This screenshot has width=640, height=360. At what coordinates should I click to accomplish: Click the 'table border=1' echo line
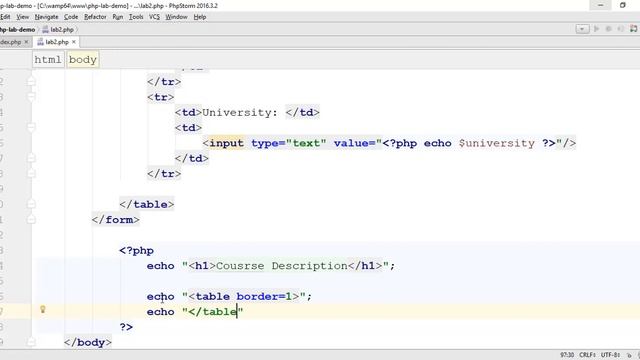[x=229, y=296]
